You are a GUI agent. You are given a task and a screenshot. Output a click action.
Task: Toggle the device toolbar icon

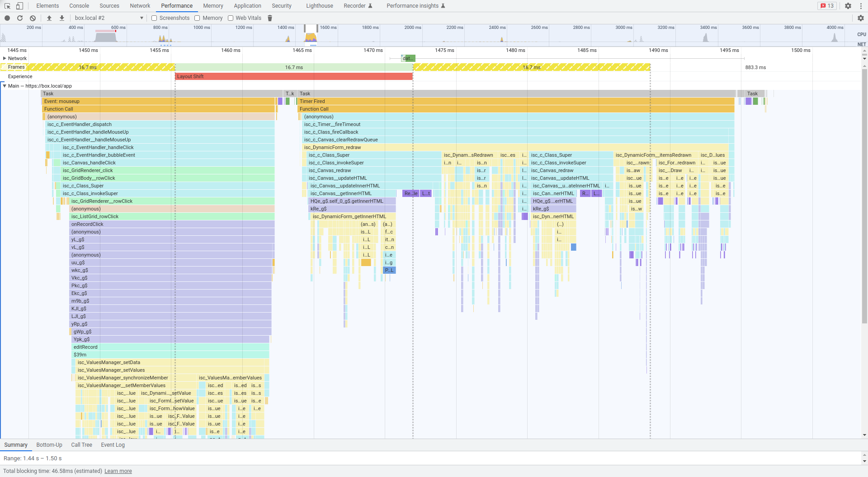19,6
